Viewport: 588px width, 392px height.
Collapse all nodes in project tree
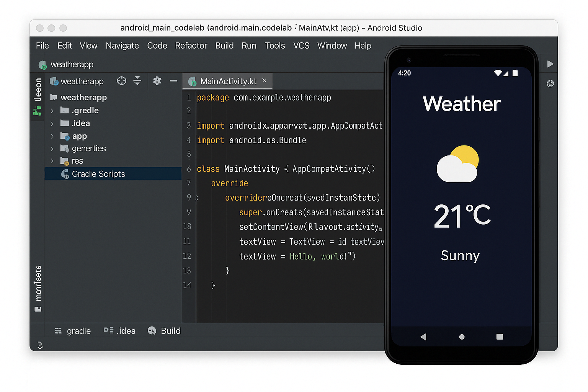tap(137, 81)
